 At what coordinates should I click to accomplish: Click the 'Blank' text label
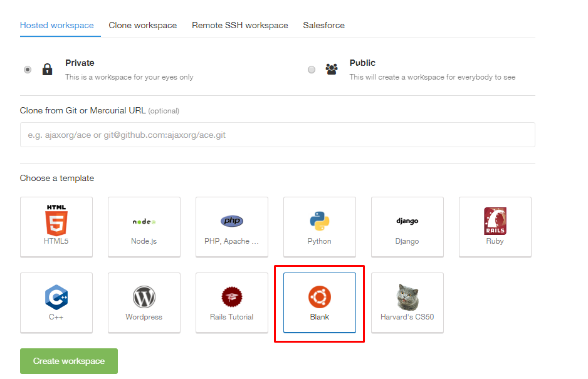tap(320, 317)
